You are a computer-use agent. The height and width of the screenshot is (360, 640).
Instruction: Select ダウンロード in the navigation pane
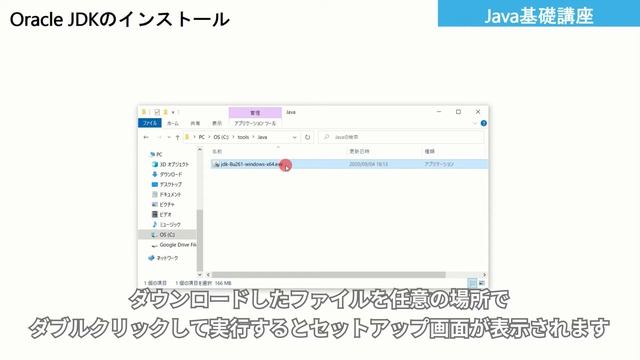coord(167,174)
